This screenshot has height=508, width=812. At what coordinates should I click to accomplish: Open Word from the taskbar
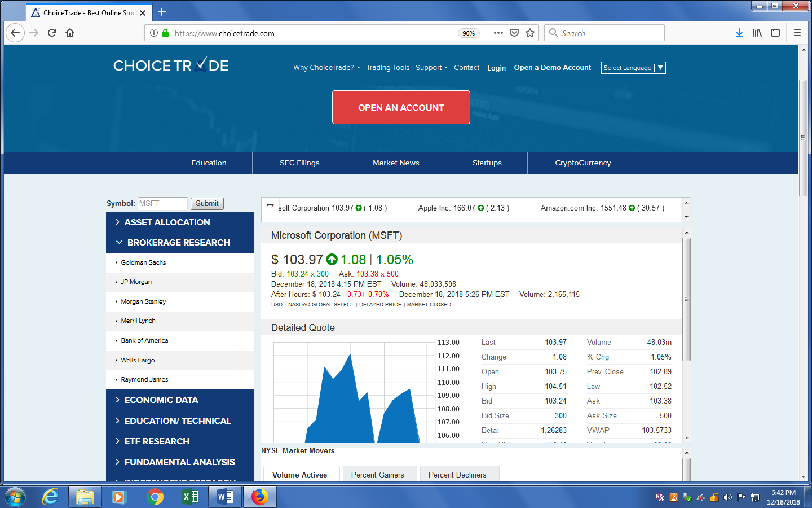pos(224,497)
